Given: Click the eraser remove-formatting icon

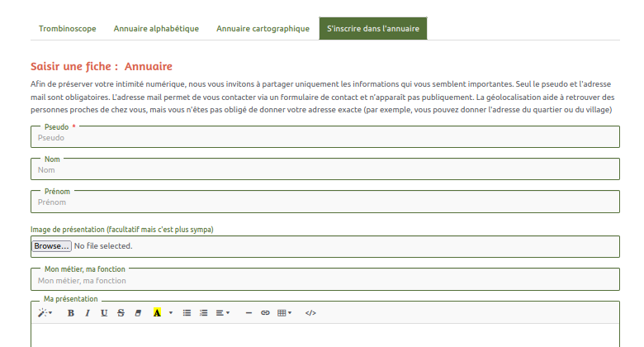Looking at the screenshot, I should (x=138, y=313).
